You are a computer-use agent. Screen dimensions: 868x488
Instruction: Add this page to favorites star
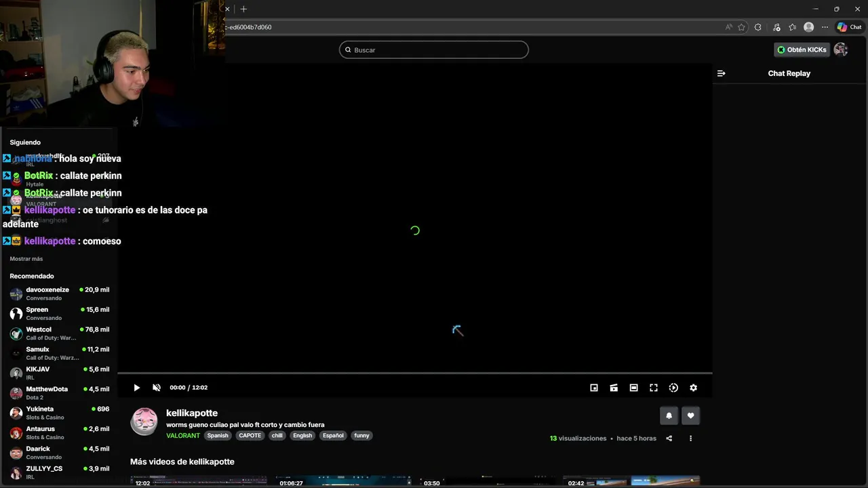pos(741,27)
